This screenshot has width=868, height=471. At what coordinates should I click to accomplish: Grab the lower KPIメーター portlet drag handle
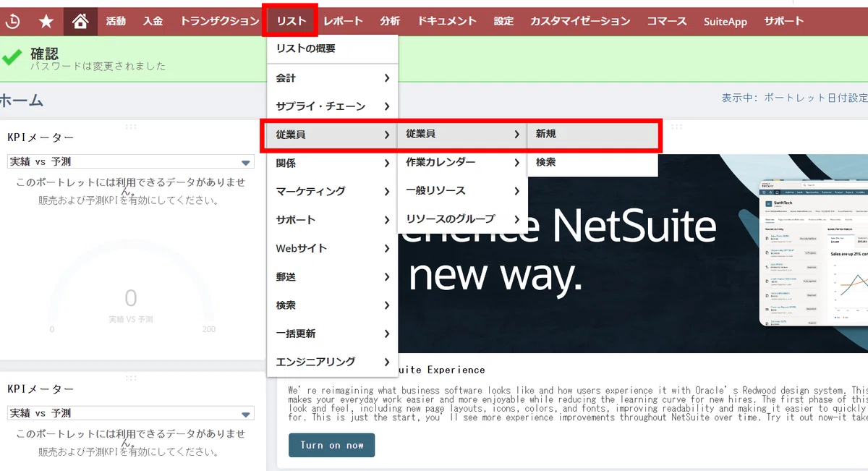[x=131, y=378]
